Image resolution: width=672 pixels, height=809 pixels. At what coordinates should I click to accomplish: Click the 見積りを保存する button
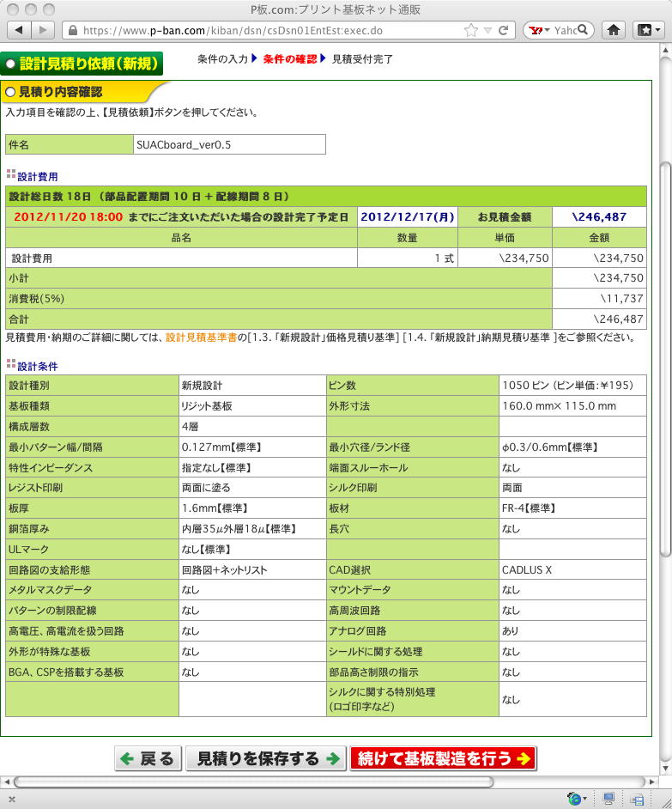click(x=265, y=758)
